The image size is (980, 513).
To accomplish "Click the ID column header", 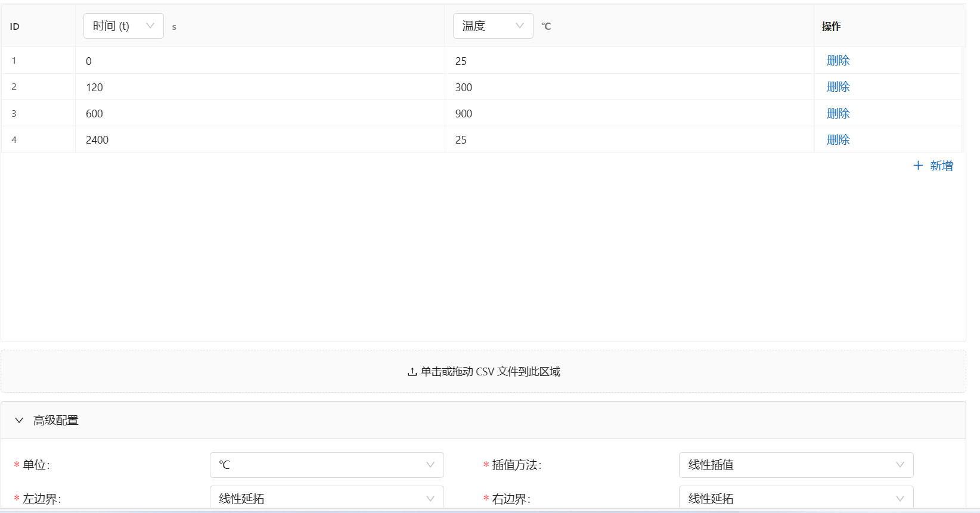I will click(x=38, y=26).
